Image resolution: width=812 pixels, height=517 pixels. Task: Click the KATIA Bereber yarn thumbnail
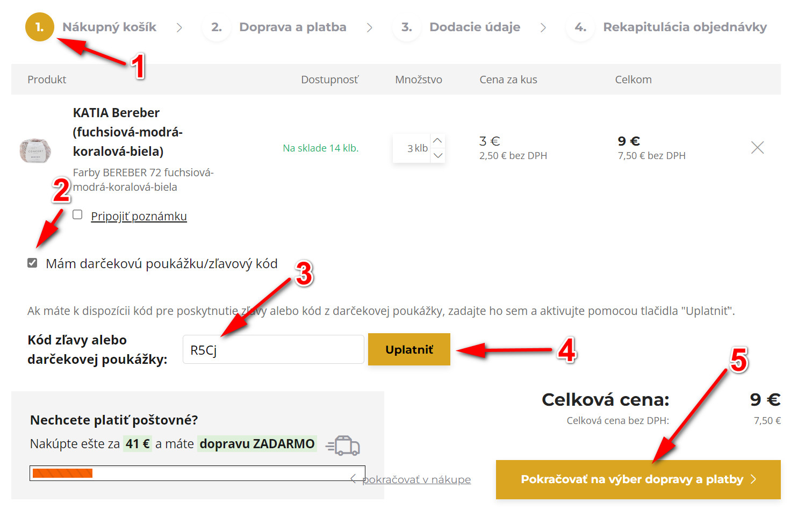tap(35, 150)
